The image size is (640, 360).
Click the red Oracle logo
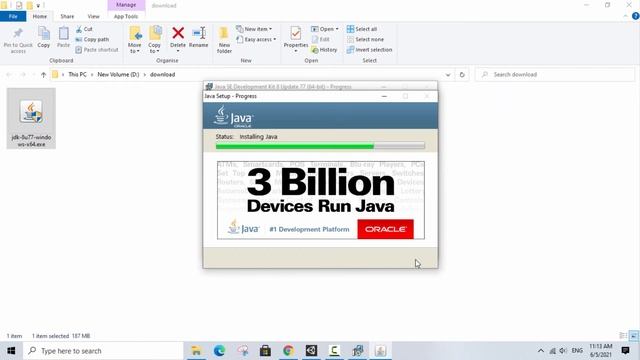(x=385, y=229)
